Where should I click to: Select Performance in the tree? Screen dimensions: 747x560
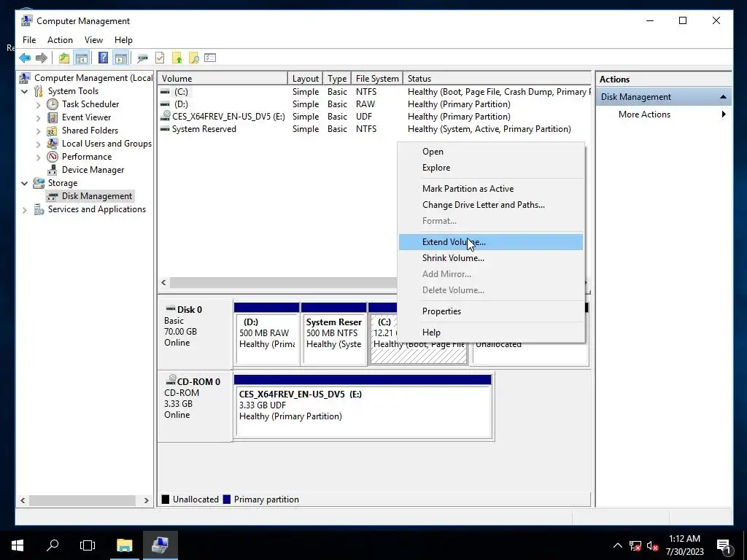pyautogui.click(x=87, y=157)
